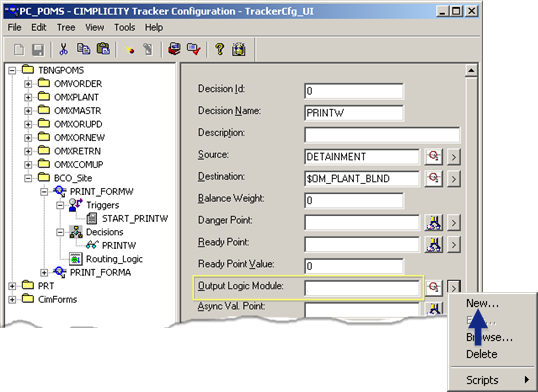Click the Cut scissors toolbar icon
This screenshot has width=538, height=392.
coord(63,49)
